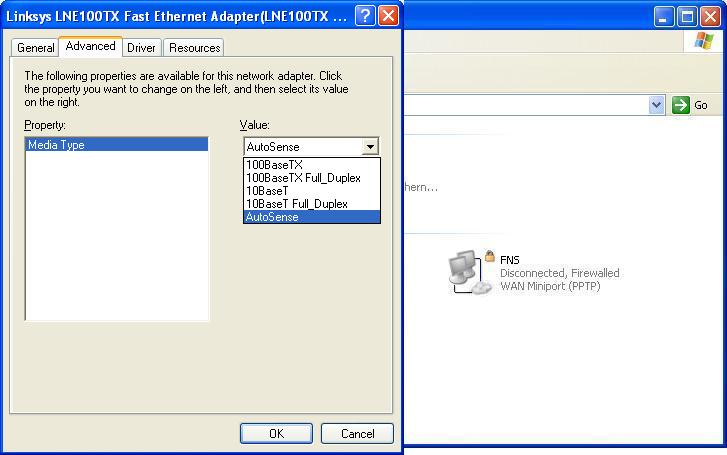Expand the address bar dropdown arrow
Image resolution: width=727 pixels, height=455 pixels.
pos(657,105)
